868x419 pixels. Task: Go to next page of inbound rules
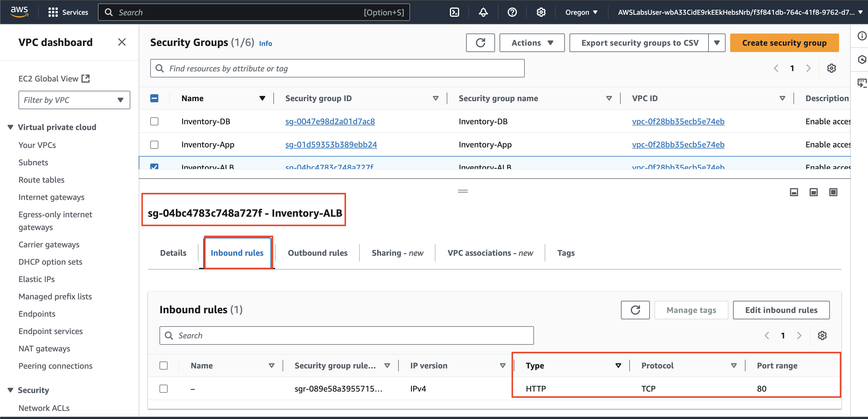point(799,335)
